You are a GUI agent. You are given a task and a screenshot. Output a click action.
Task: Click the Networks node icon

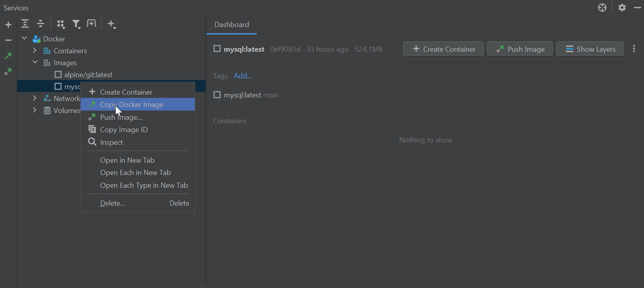47,98
